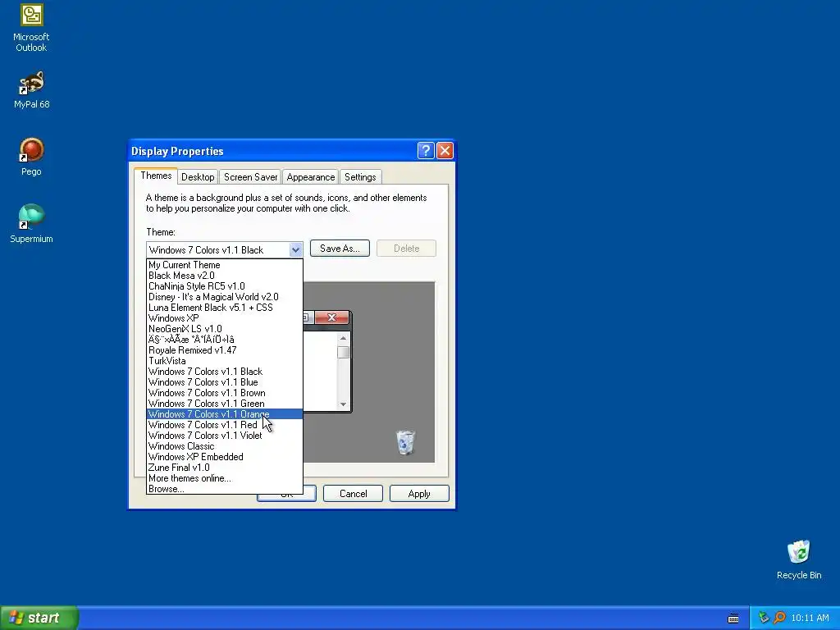Open the Microsoft Outlook desktop icon

click(31, 28)
